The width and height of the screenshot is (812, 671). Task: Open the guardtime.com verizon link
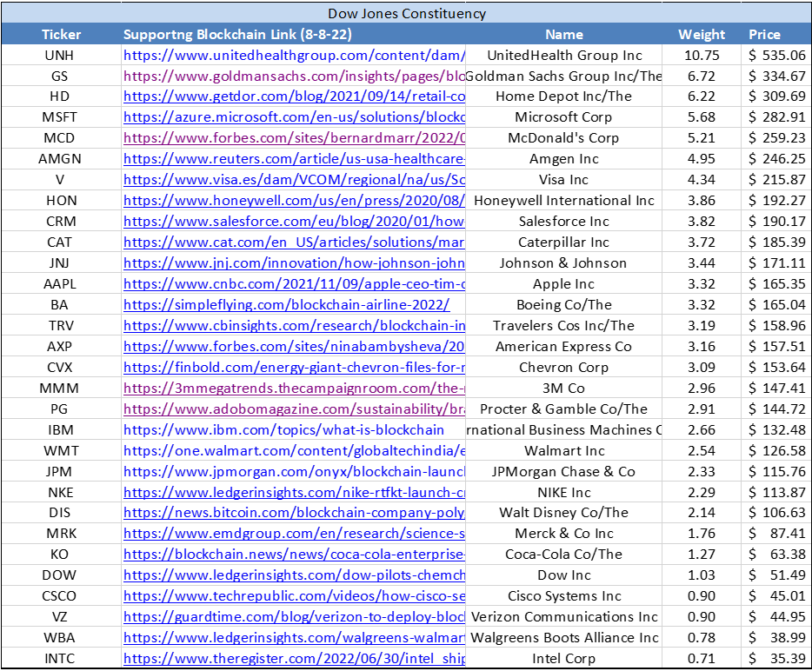294,616
